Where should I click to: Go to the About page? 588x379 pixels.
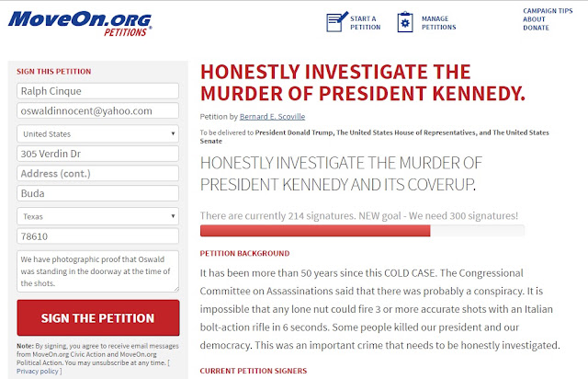[534, 19]
